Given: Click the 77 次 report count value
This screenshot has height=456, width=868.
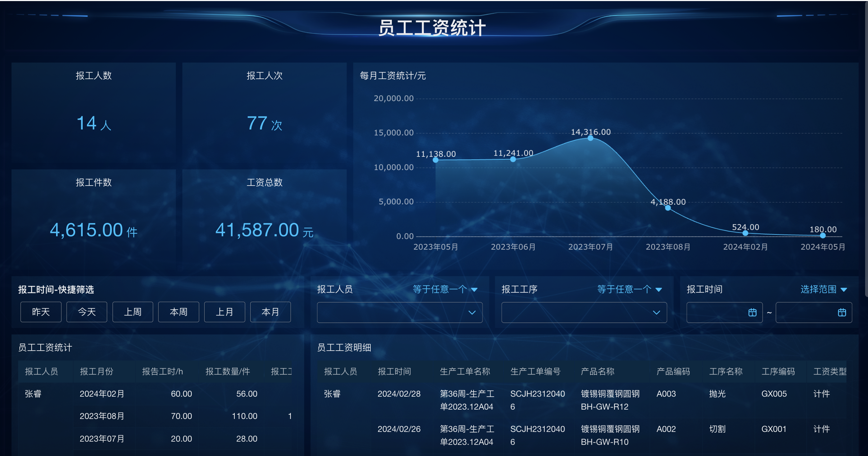Looking at the screenshot, I should (x=264, y=123).
